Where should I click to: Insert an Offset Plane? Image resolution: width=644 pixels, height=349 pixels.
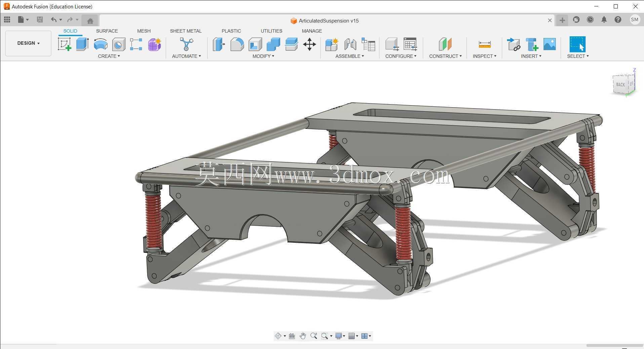445,44
